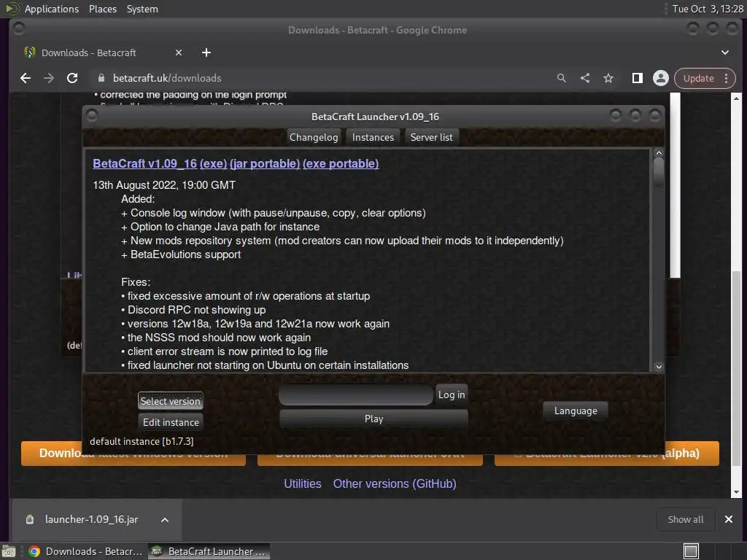Reload the Betacraft downloads page

coord(72,78)
